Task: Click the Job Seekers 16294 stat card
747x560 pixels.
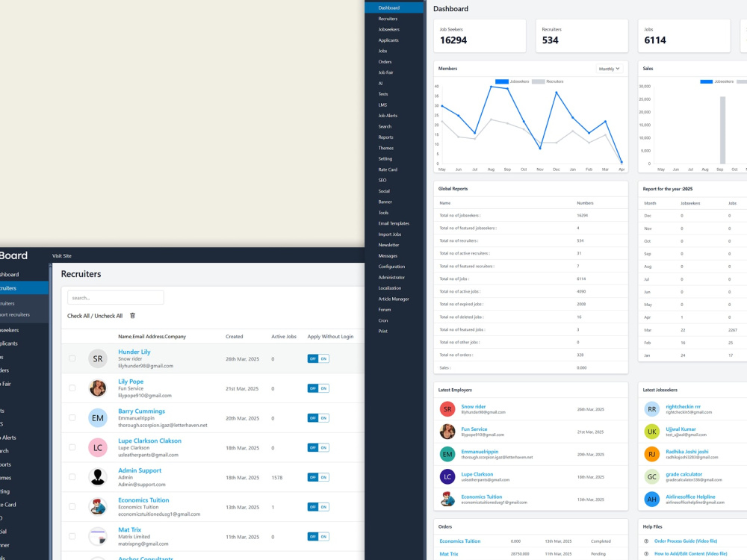Action: click(480, 36)
